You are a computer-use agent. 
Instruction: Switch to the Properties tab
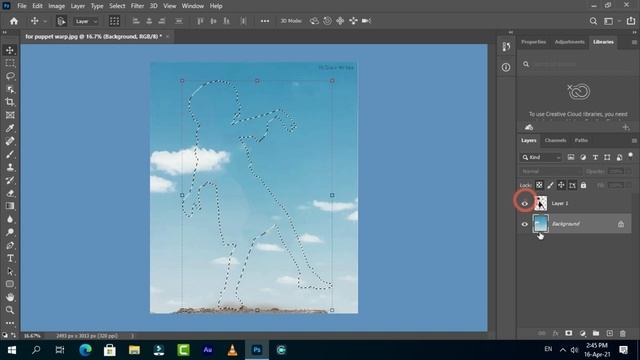pos(533,42)
